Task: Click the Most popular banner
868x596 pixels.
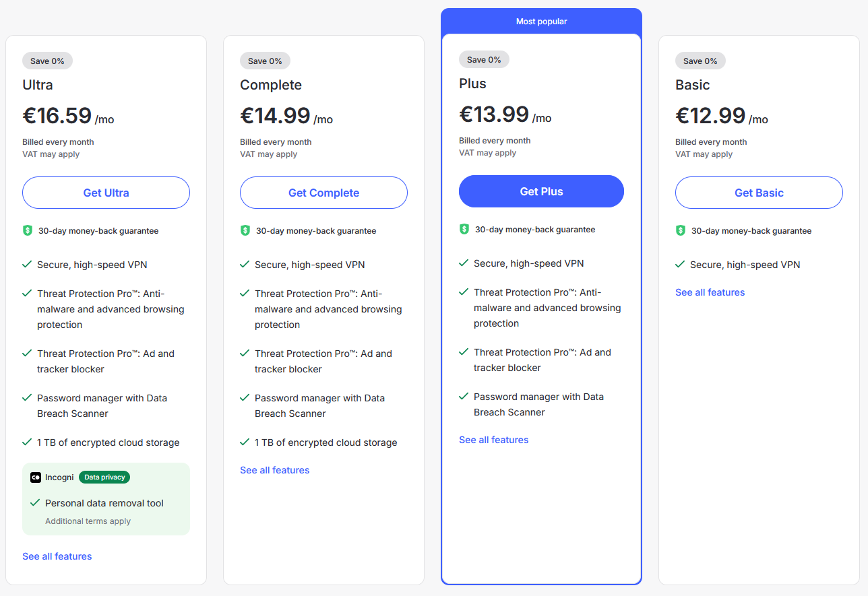Action: (541, 22)
